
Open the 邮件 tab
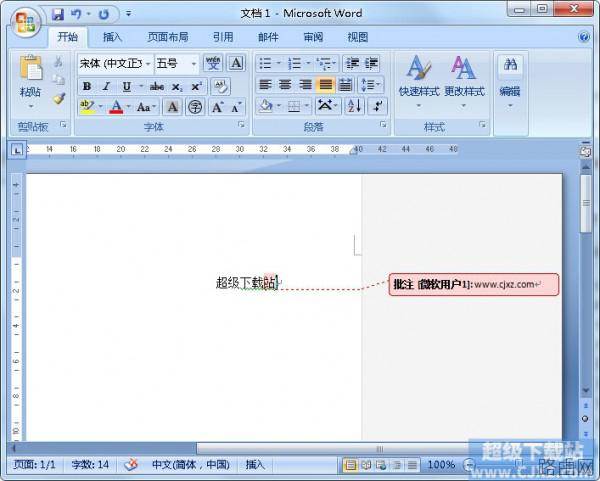pos(268,37)
